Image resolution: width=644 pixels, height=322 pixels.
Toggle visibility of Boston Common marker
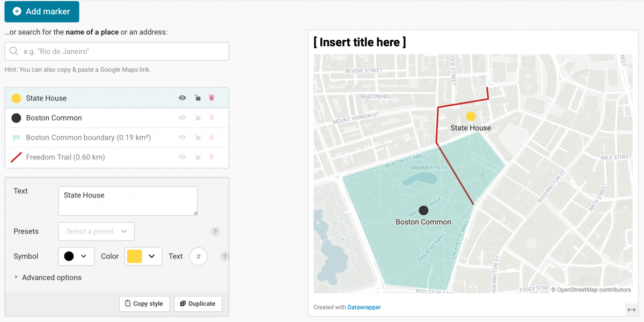click(182, 118)
